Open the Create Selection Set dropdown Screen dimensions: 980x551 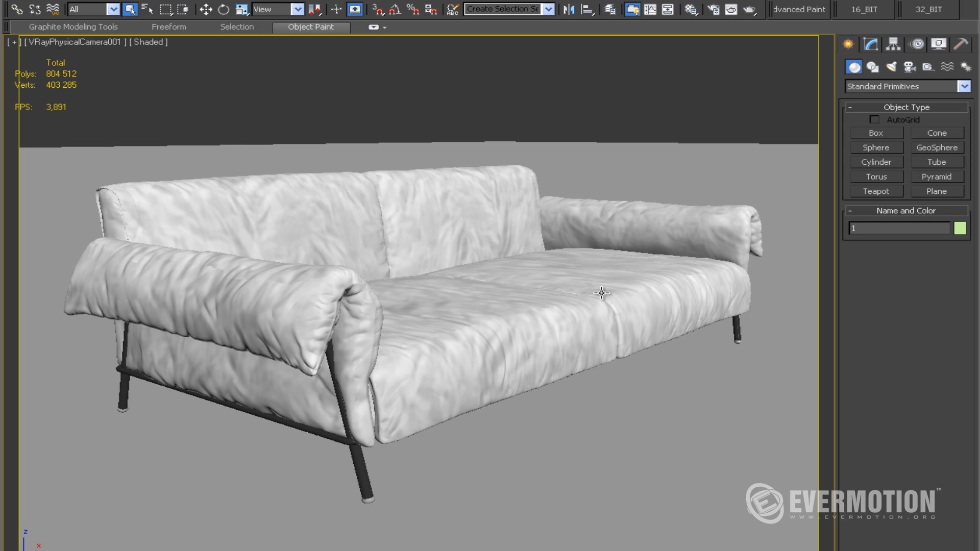(x=548, y=9)
